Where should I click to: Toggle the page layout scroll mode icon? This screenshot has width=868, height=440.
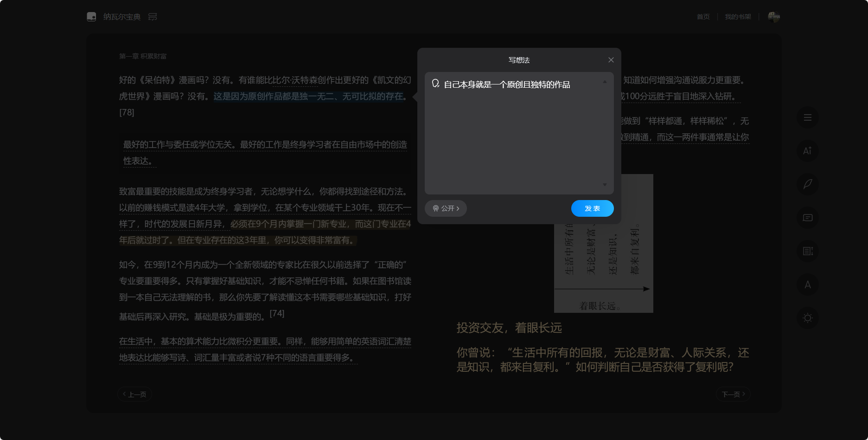point(807,251)
